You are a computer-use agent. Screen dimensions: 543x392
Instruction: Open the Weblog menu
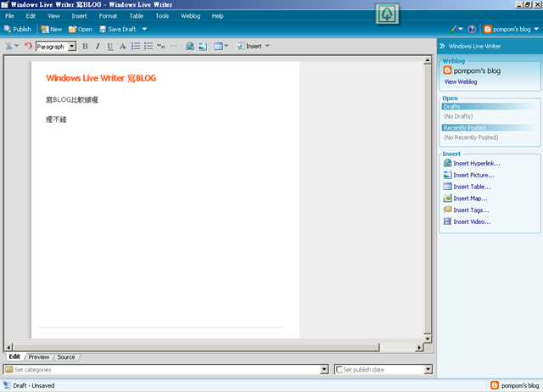click(x=190, y=16)
